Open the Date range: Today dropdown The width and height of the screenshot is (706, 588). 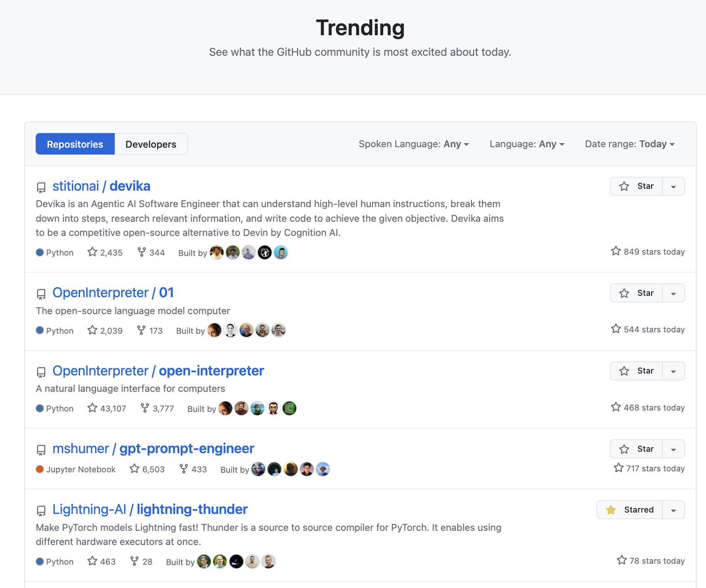tap(630, 144)
